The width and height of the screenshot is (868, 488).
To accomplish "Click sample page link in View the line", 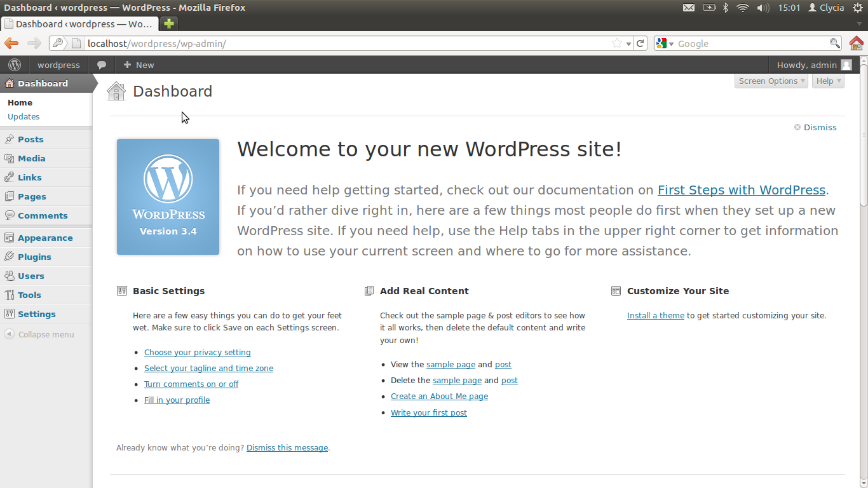I will 451,364.
